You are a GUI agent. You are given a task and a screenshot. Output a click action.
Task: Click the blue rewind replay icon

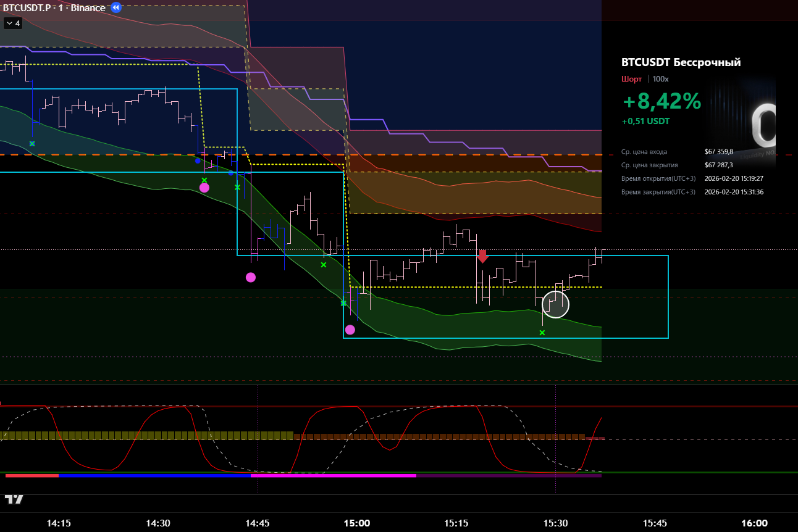point(115,8)
